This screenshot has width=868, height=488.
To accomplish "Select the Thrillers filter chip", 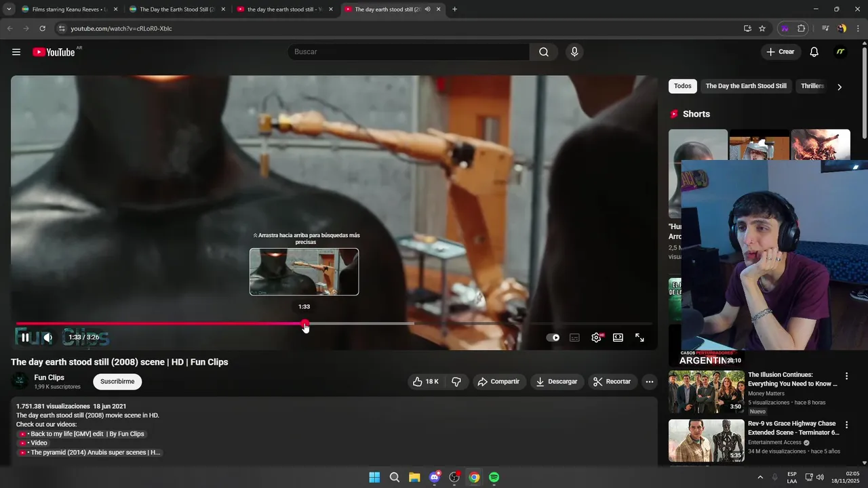I will point(812,86).
